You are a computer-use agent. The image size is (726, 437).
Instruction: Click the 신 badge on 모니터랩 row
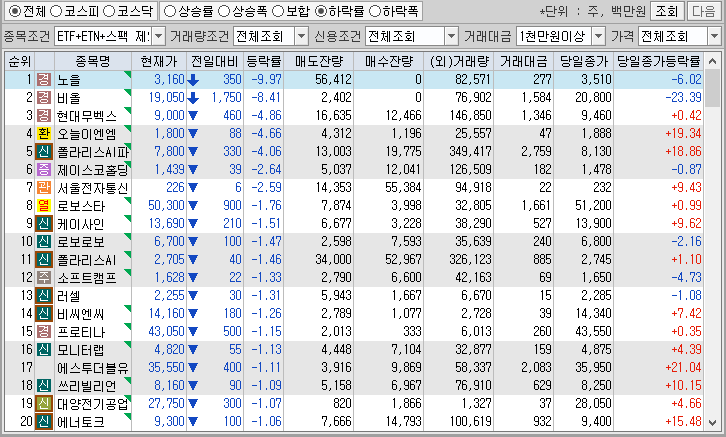click(44, 350)
